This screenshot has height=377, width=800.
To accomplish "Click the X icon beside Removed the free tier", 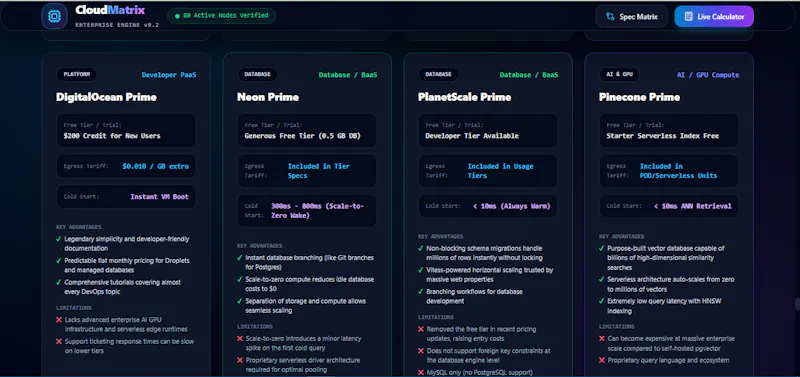I will click(421, 330).
